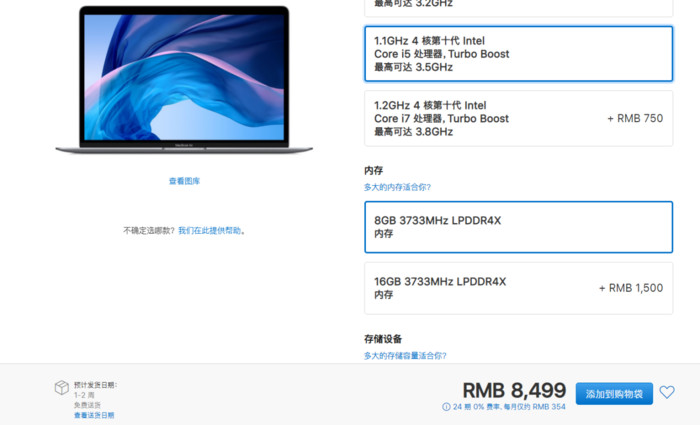The width and height of the screenshot is (700, 425).
Task: Select the 1.2GHz Core i7 processor option
Action: 518,118
